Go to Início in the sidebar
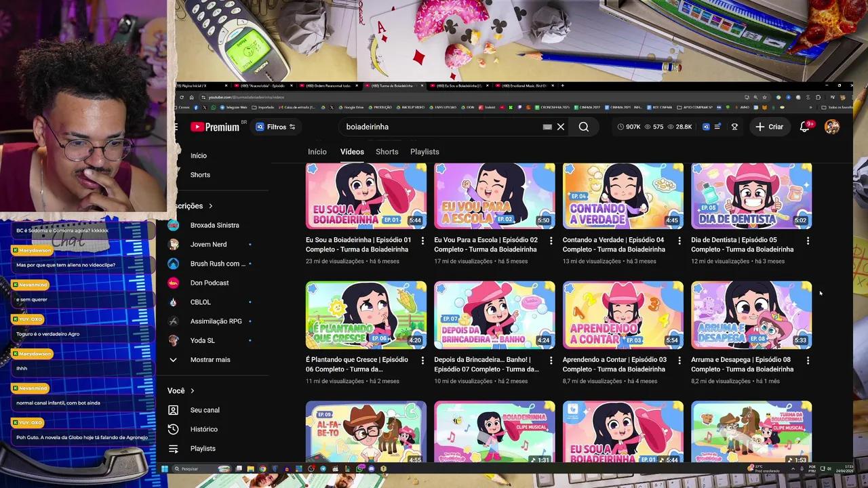This screenshot has height=488, width=868. pyautogui.click(x=199, y=156)
